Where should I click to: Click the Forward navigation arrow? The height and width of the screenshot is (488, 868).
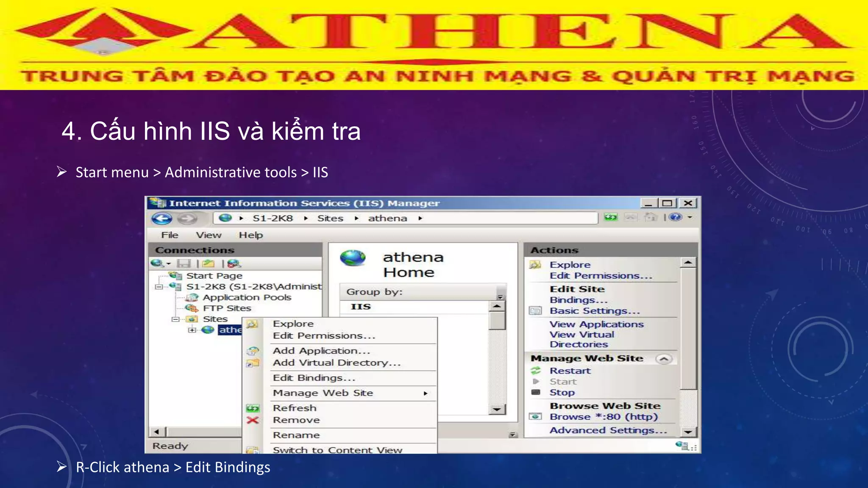click(x=187, y=219)
